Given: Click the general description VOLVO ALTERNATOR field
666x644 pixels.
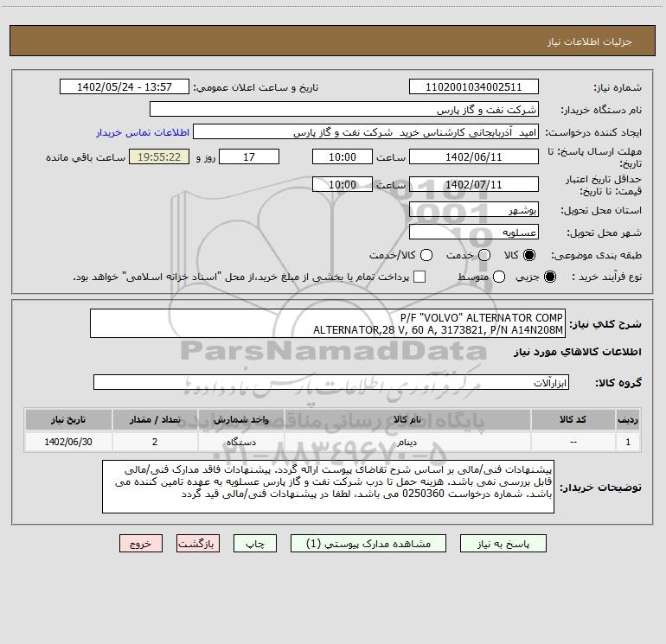Looking at the screenshot, I should coord(328,323).
